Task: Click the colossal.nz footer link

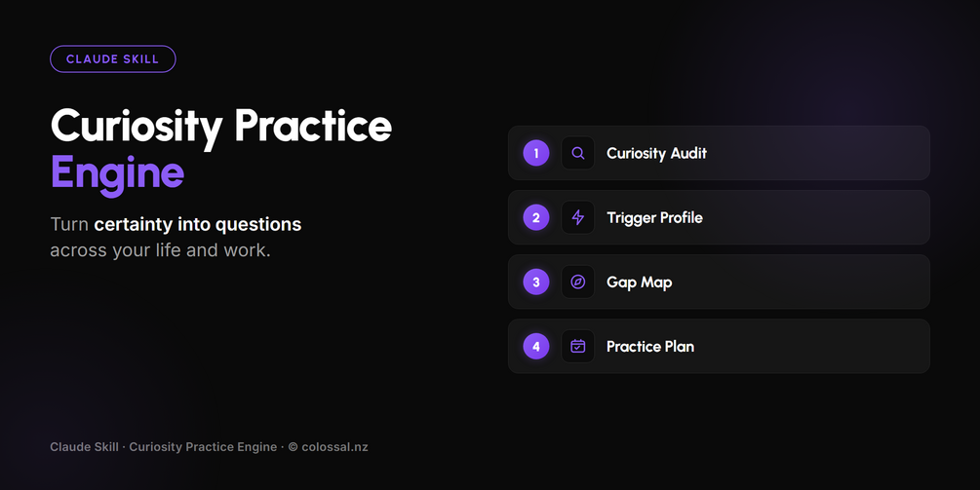Action: (335, 447)
